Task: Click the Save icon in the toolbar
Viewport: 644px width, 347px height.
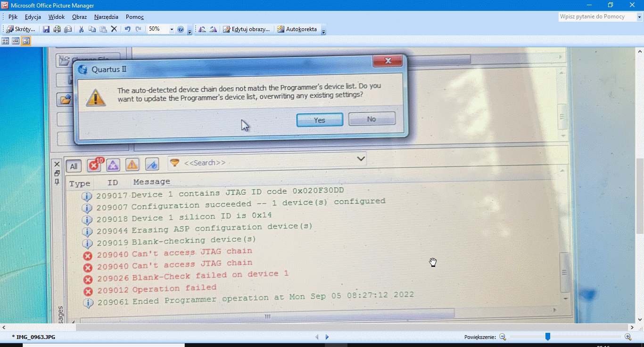Action: (x=46, y=29)
